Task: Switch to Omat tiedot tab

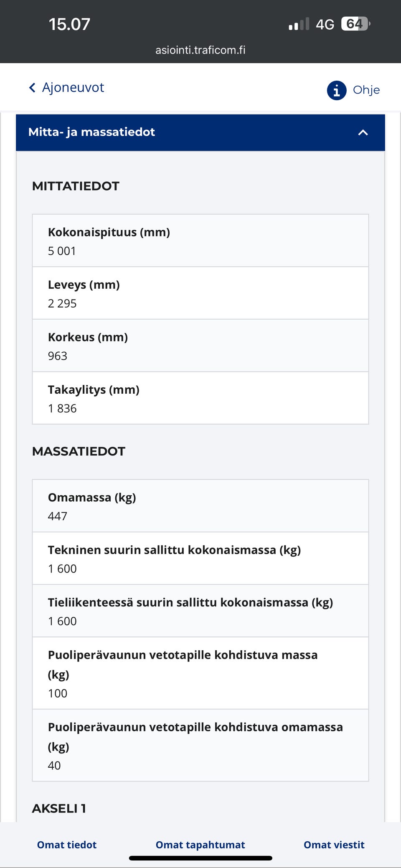Action: tap(67, 845)
